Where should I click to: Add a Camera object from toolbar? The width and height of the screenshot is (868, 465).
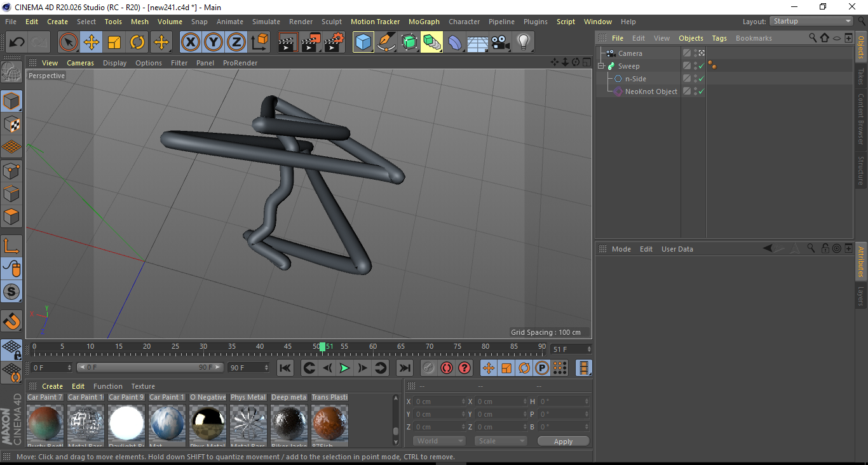[501, 43]
